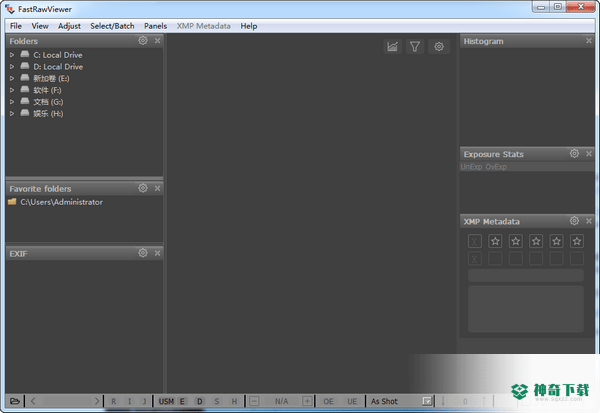Screen dimensions: 600x413
Task: Toggle R display mode in status bar
Action: 114,401
